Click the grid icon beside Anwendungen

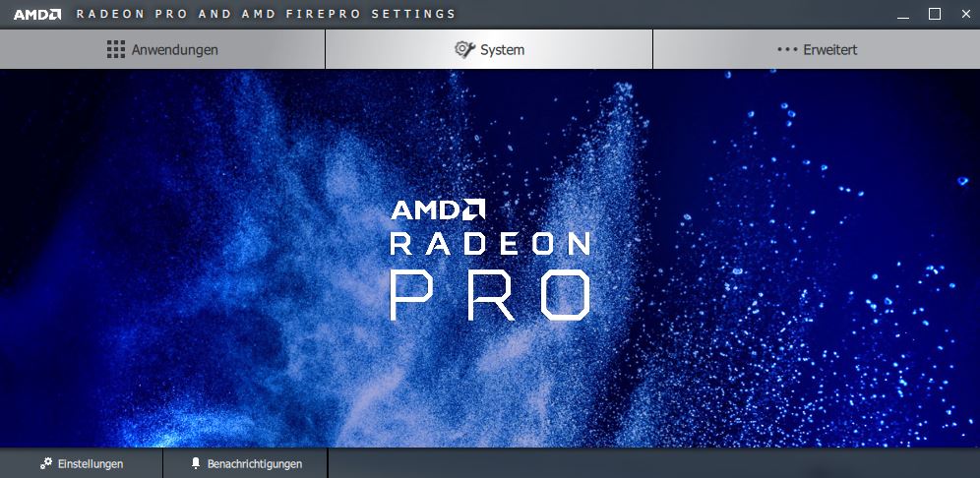pos(116,49)
